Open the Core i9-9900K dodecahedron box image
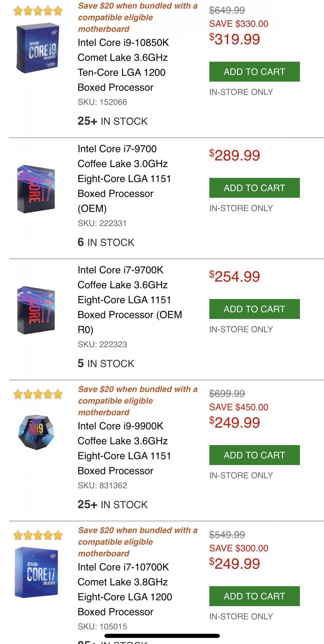Image resolution: width=324 pixels, height=644 pixels. pos(36,432)
